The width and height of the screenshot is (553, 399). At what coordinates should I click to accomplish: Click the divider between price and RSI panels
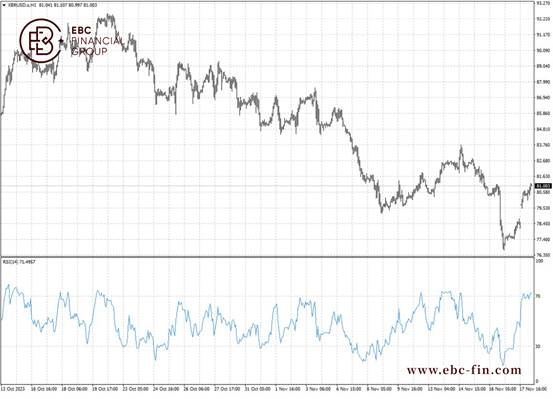point(267,257)
